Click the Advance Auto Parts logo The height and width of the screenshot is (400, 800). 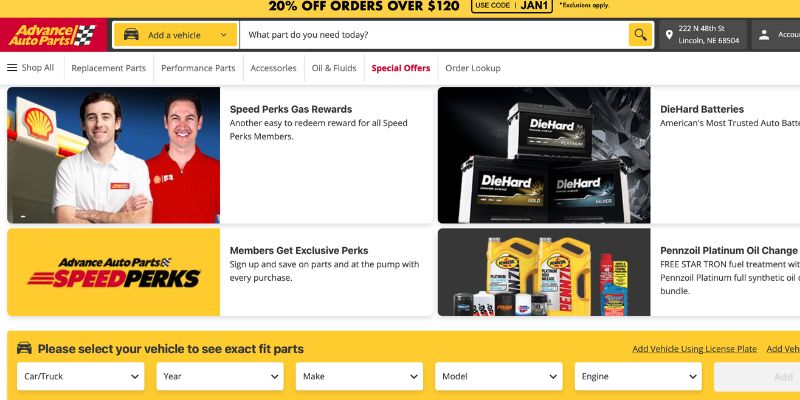[53, 35]
